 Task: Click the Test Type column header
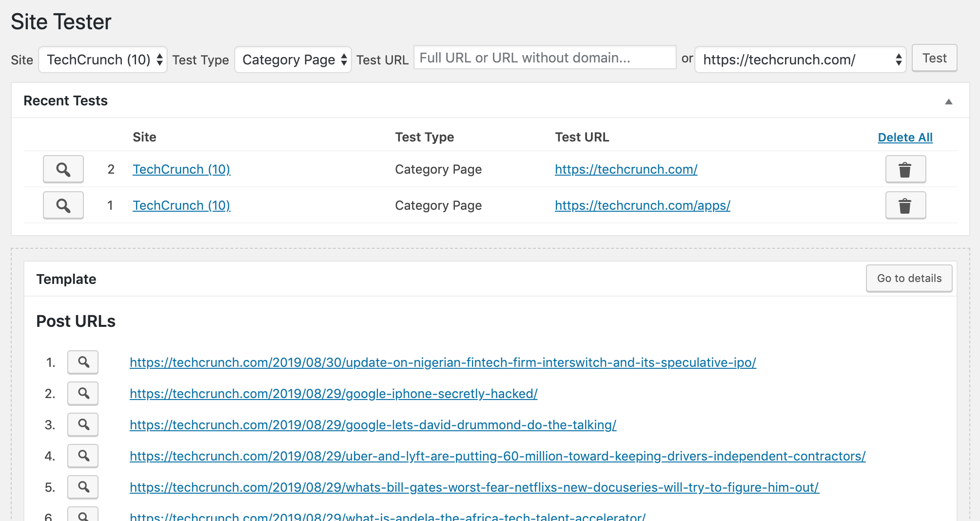pyautogui.click(x=424, y=137)
